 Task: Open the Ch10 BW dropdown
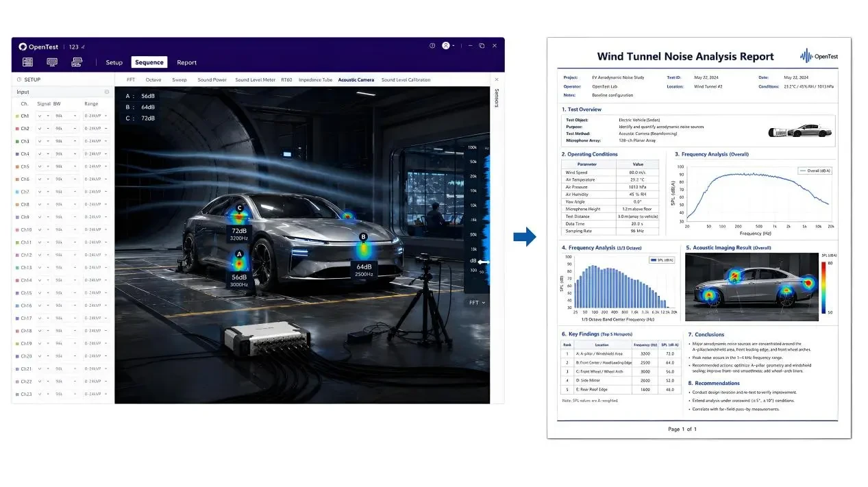click(66, 229)
